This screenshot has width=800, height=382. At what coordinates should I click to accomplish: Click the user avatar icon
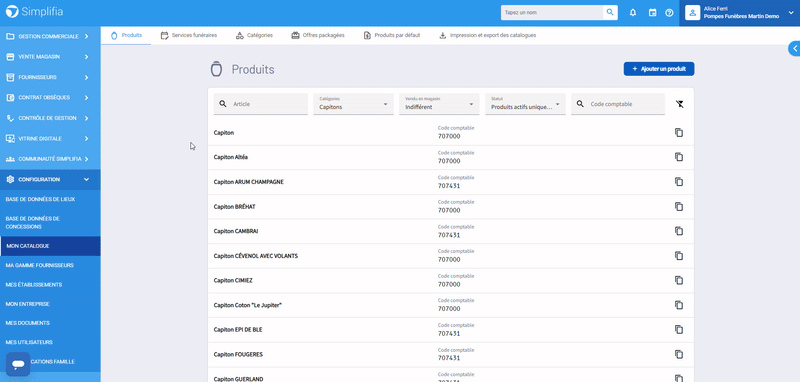[692, 13]
